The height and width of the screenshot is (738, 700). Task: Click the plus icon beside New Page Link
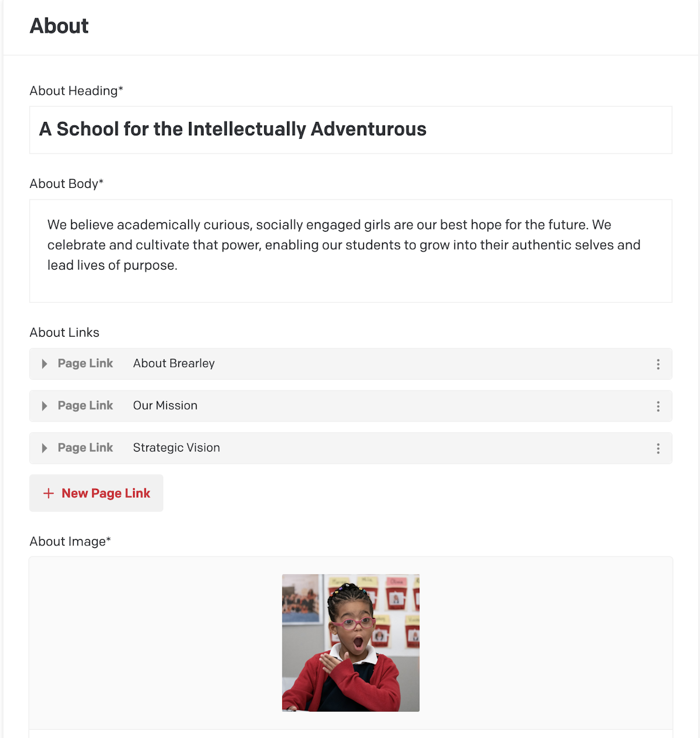[48, 494]
